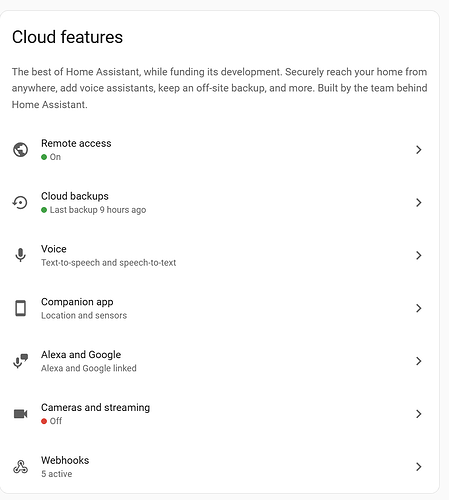Click the Alexa and Google voice-chat icon

point(20,361)
